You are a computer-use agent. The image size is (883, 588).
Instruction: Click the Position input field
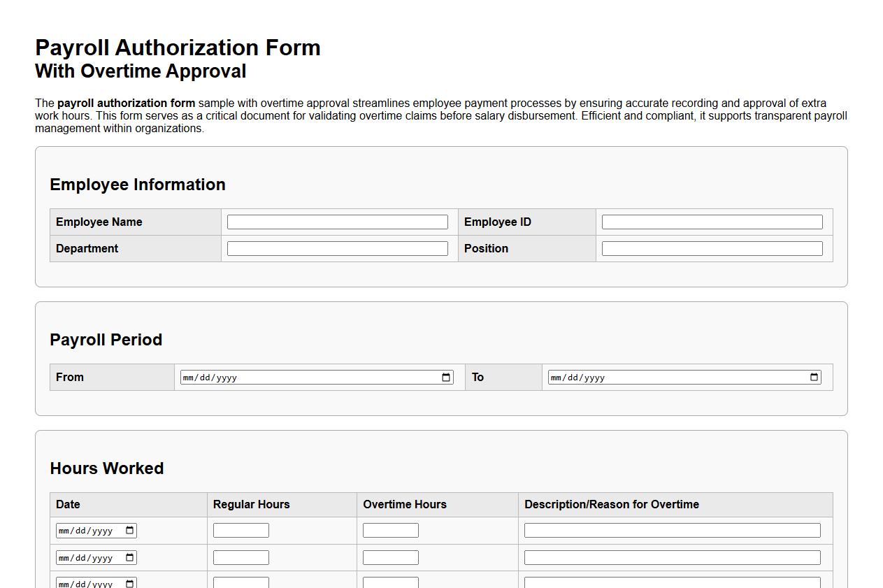pyautogui.click(x=711, y=248)
